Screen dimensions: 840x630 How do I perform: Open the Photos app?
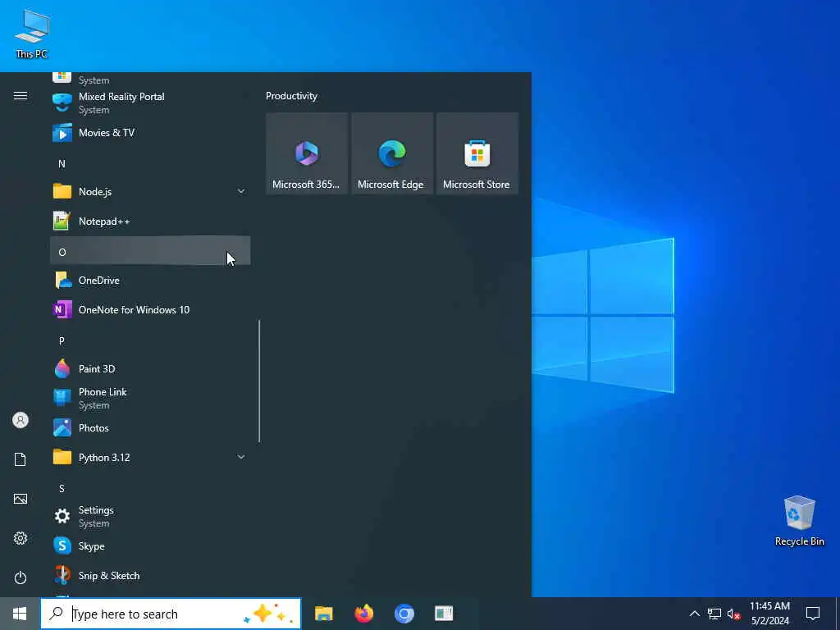[x=150, y=428]
